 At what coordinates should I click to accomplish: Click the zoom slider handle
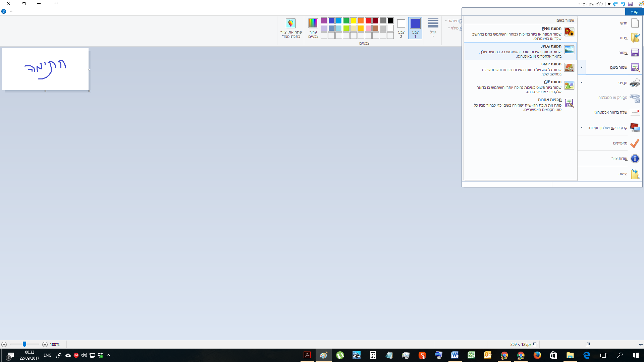[24, 344]
